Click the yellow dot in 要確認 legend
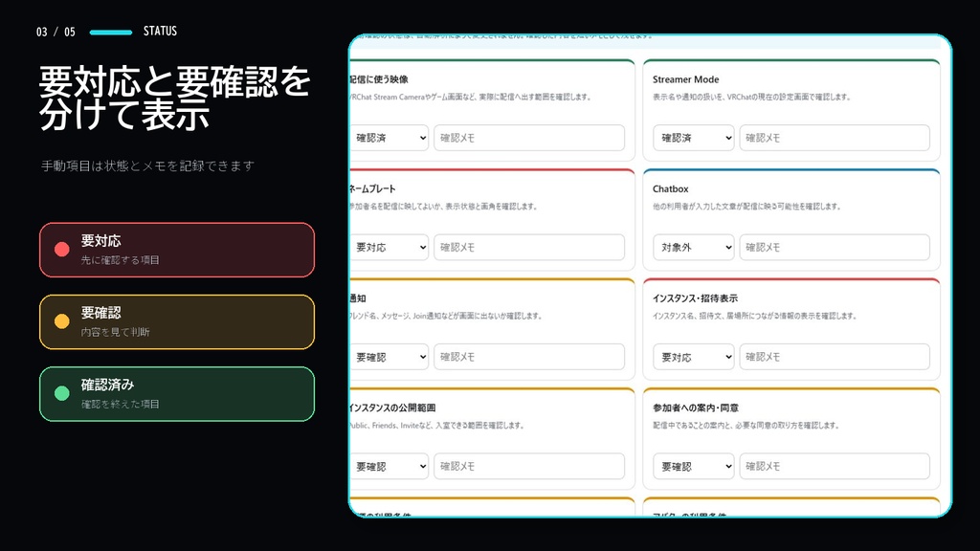 [x=62, y=321]
